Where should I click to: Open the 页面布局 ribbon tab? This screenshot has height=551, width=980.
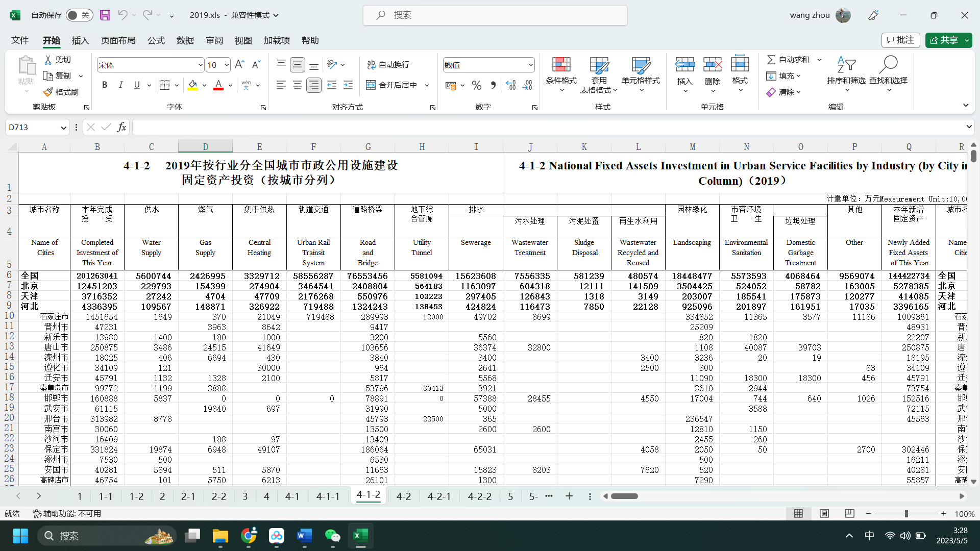click(x=118, y=40)
